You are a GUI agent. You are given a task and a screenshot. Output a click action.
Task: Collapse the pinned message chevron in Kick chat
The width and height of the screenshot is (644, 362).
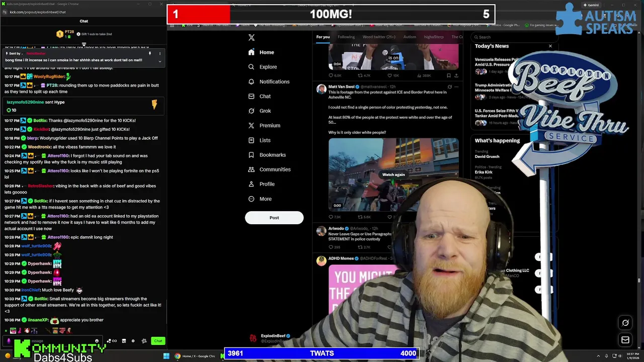pos(160,61)
